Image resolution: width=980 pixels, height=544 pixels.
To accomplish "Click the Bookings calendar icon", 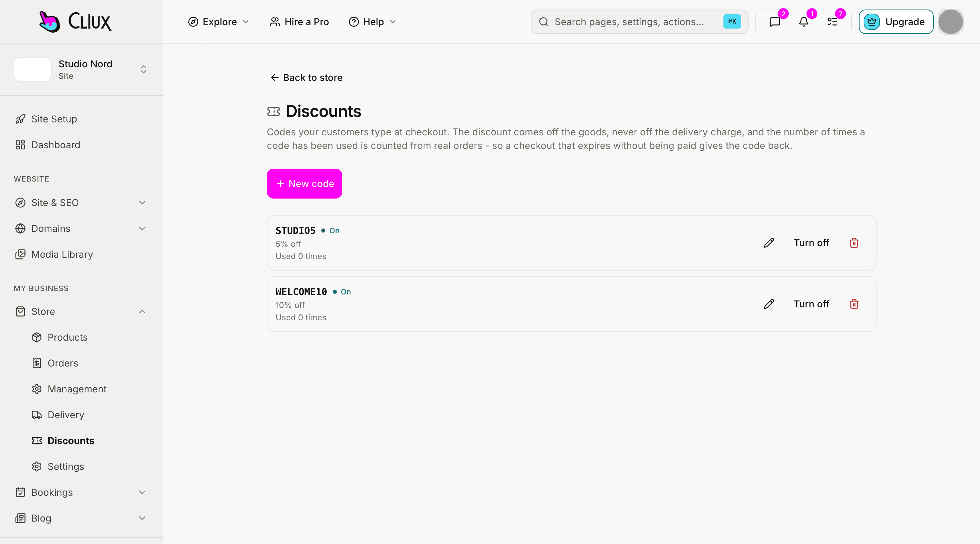I will (20, 492).
